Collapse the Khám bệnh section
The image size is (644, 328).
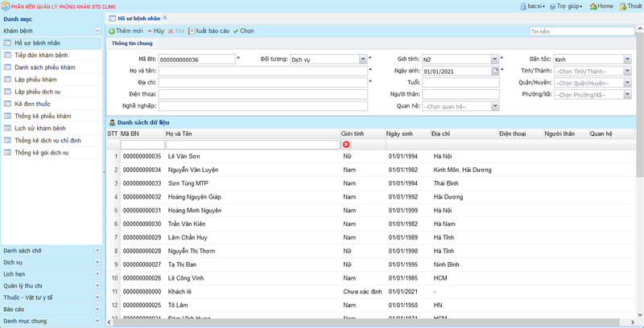[x=97, y=31]
